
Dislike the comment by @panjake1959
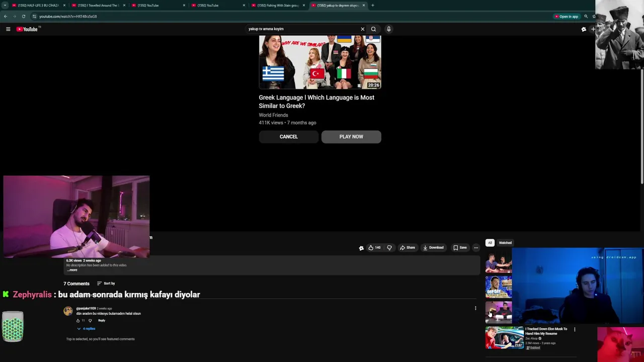[90, 320]
